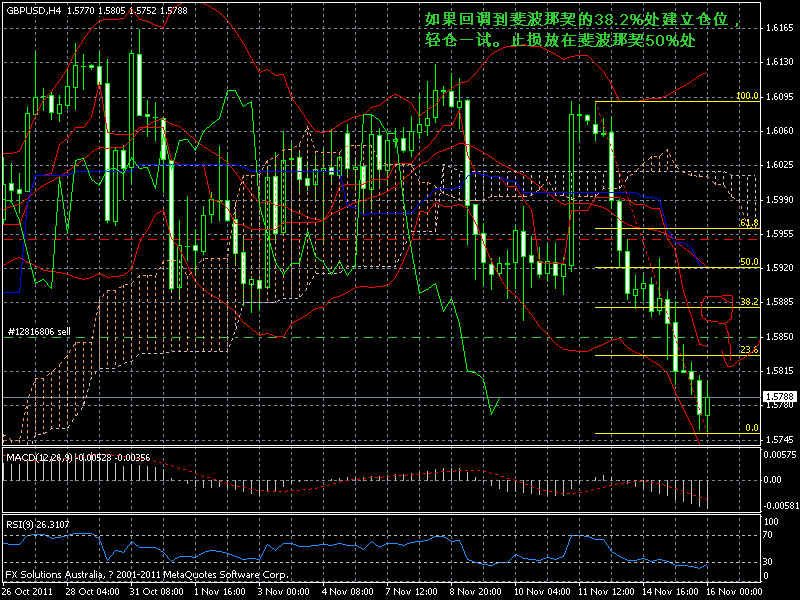
Task: Select the annotation line beginning '如果回调到斐波那契的38.2%'
Action: coord(582,19)
